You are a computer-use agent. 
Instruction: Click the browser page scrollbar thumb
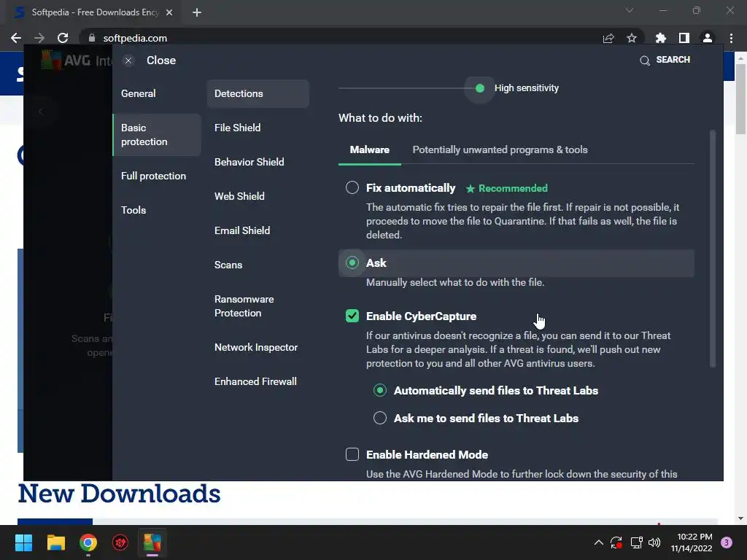[x=740, y=98]
